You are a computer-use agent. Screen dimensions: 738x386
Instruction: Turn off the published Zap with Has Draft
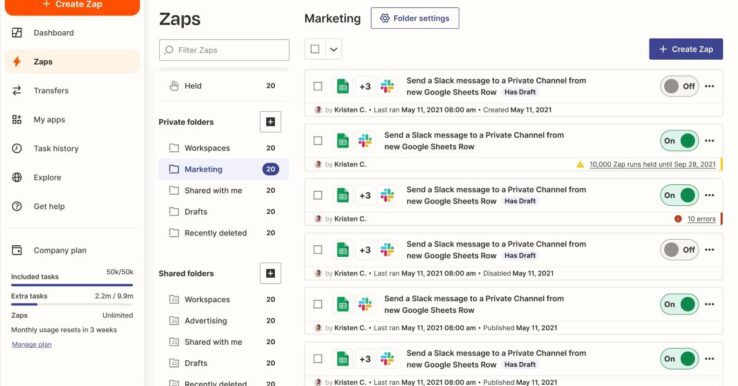[x=679, y=359]
